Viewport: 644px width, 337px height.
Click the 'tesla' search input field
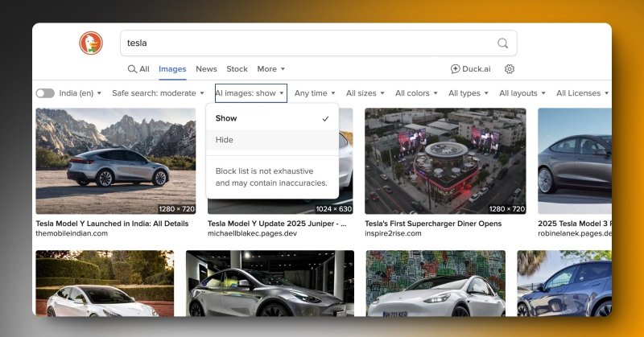[318, 43]
